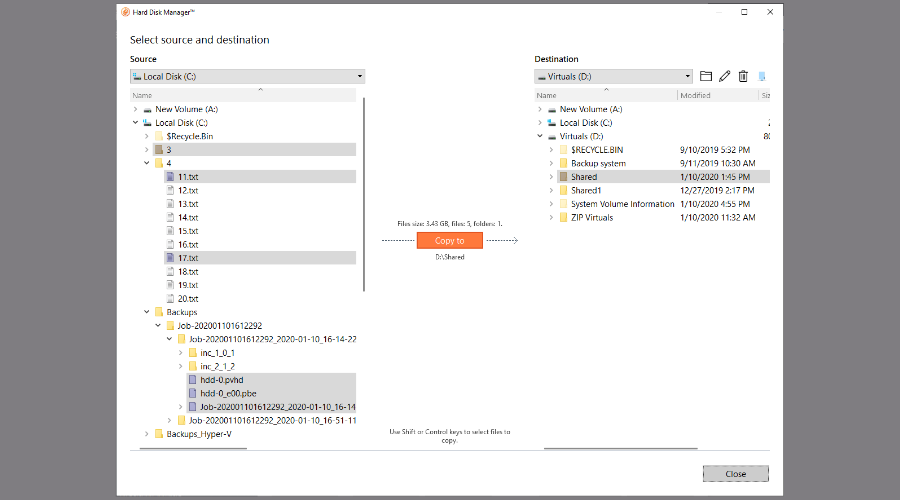
Task: Select ZIP Virtuals folder name
Action: (592, 218)
